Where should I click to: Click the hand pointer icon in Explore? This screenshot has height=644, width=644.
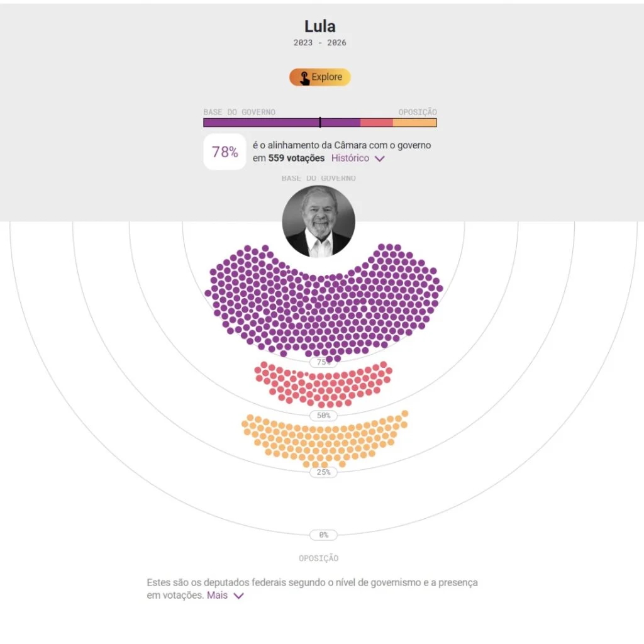pyautogui.click(x=304, y=78)
